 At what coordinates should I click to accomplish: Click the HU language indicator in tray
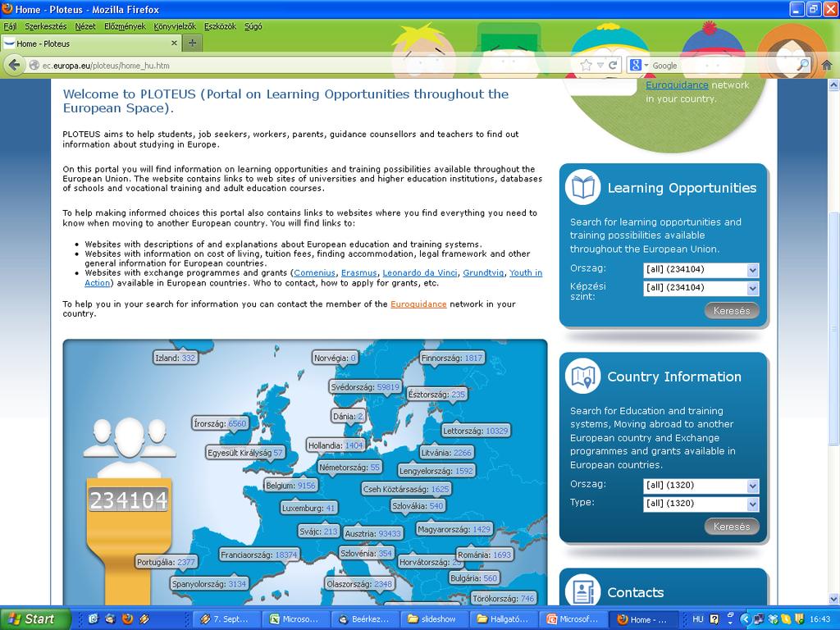point(698,619)
